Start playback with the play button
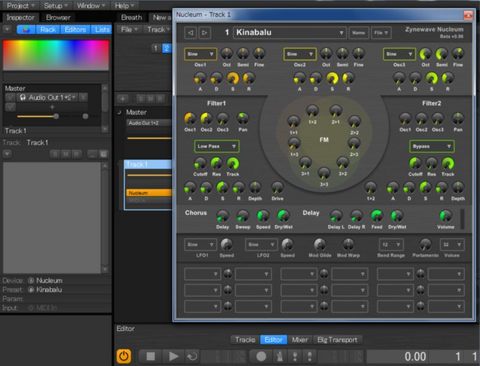480x366 pixels. pos(173,356)
